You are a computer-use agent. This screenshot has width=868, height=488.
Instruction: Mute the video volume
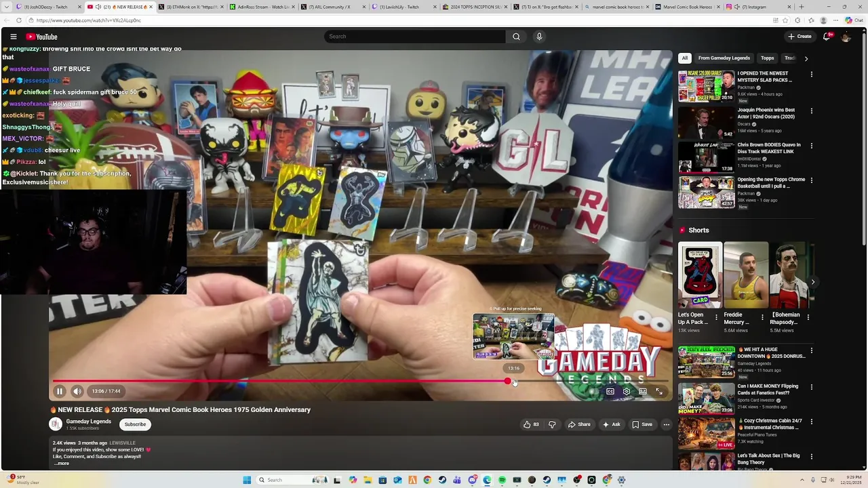coord(77,391)
